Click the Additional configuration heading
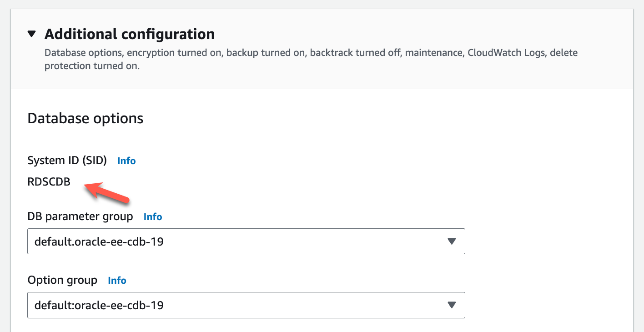Screen dimensions: 644x332 130,34
